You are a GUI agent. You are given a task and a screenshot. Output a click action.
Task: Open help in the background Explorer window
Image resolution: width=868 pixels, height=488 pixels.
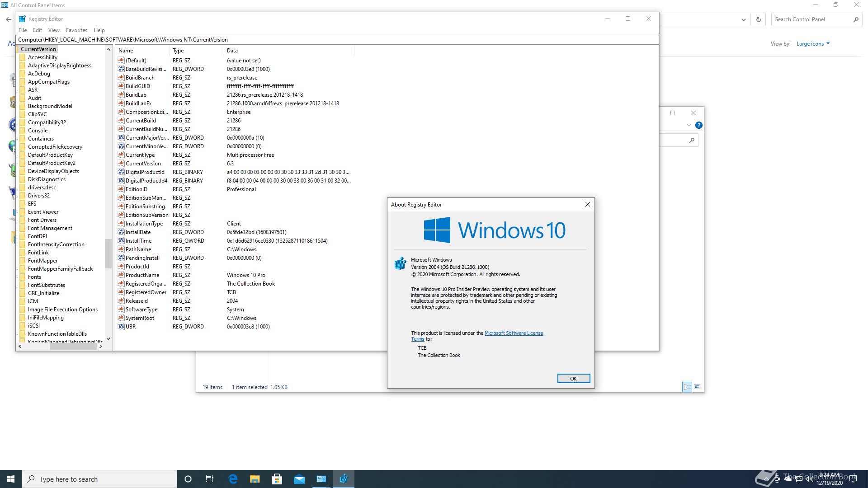tap(698, 125)
